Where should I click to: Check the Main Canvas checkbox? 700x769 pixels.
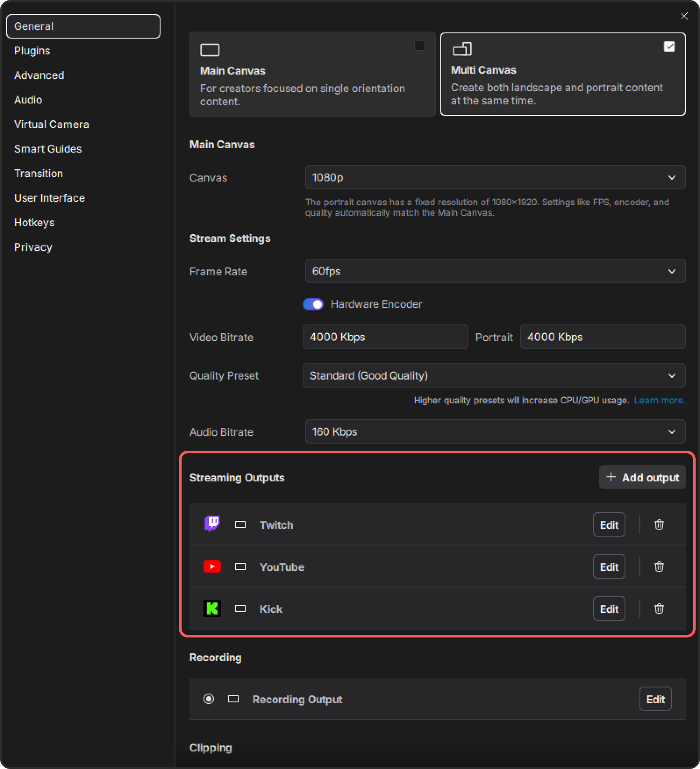(419, 46)
